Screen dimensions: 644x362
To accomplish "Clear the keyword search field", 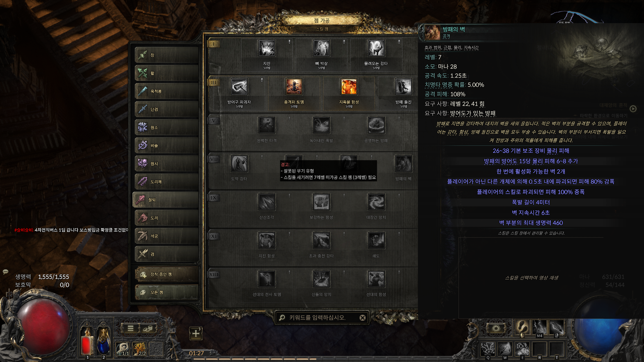I will pos(363,318).
